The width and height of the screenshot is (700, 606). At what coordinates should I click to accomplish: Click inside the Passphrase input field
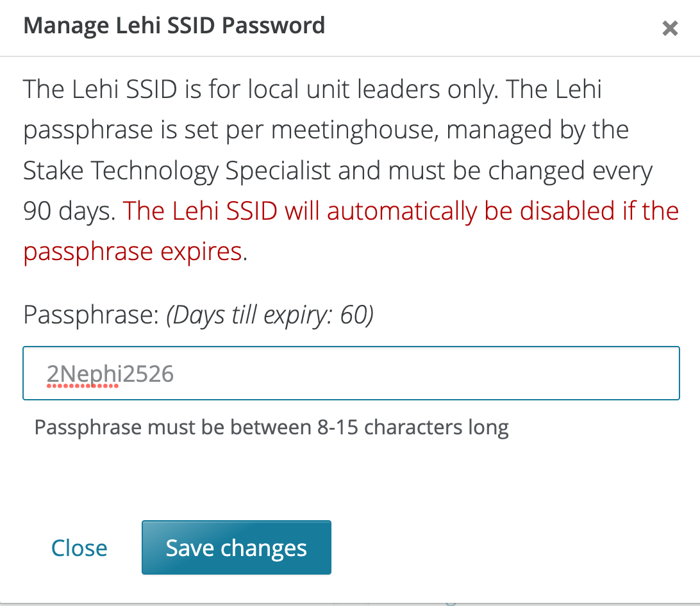pyautogui.click(x=351, y=373)
